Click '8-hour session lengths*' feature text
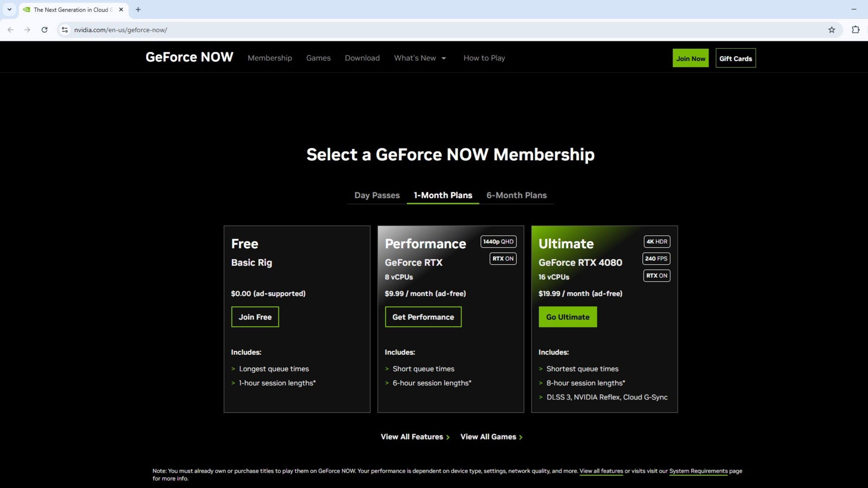The height and width of the screenshot is (488, 868). point(586,383)
